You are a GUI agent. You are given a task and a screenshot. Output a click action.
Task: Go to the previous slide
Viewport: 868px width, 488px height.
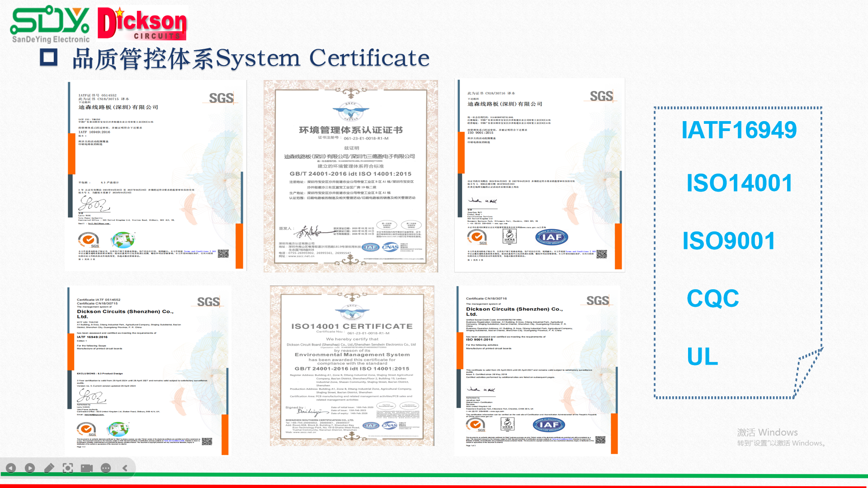(x=11, y=468)
